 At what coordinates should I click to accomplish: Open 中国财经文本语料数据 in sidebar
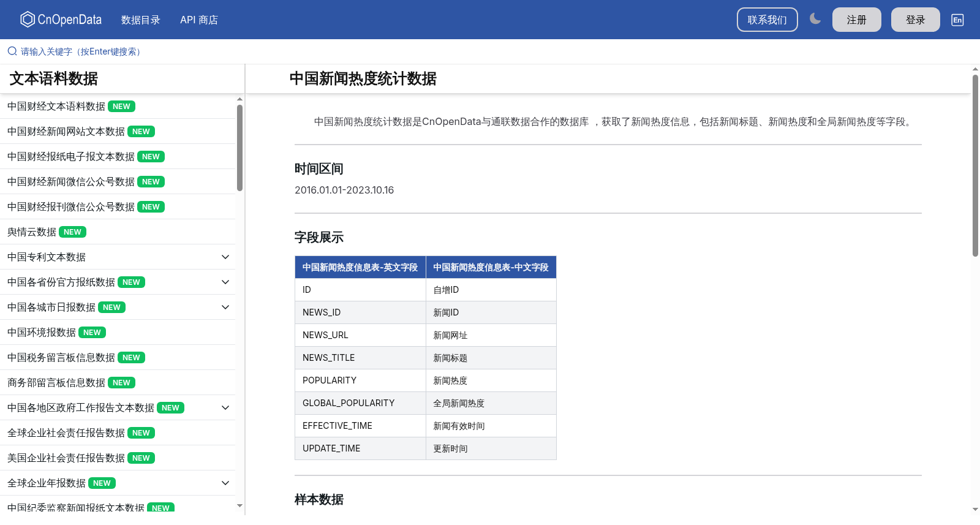point(56,107)
